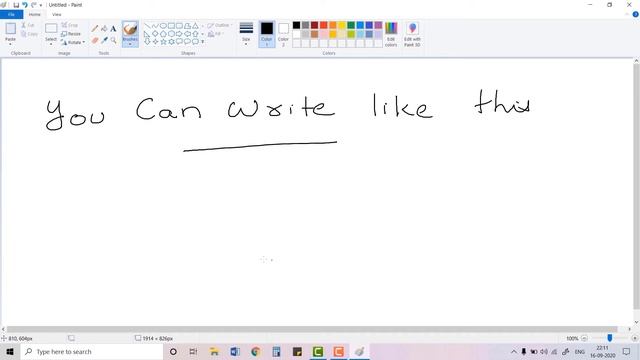Screen dimensions: 640x360
Task: Open the shape Fill dropdown
Action: pos(216,34)
